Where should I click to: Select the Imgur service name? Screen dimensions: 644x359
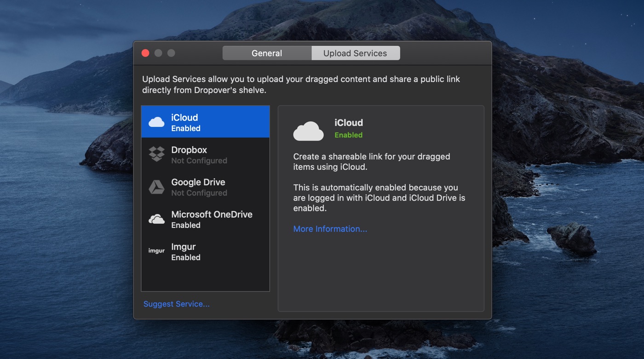(x=184, y=247)
